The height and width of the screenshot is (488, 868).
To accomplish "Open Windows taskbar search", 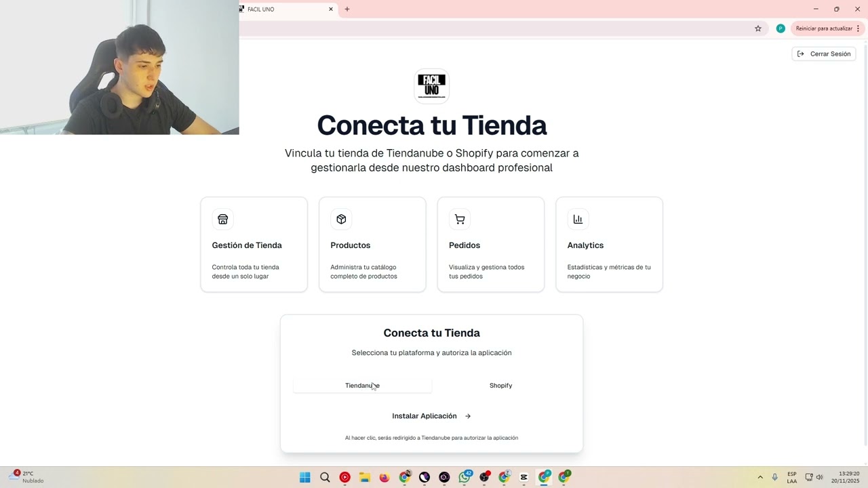I will [x=325, y=477].
